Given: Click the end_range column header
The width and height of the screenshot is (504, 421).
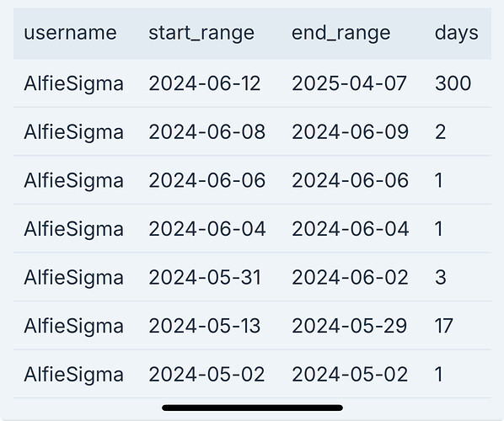Looking at the screenshot, I should point(340,34).
